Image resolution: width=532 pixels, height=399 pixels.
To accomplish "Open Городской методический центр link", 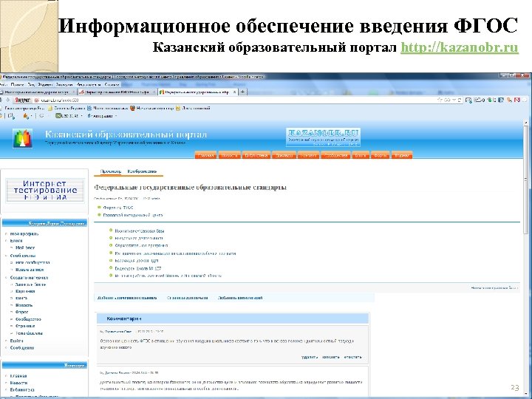I will (133, 215).
